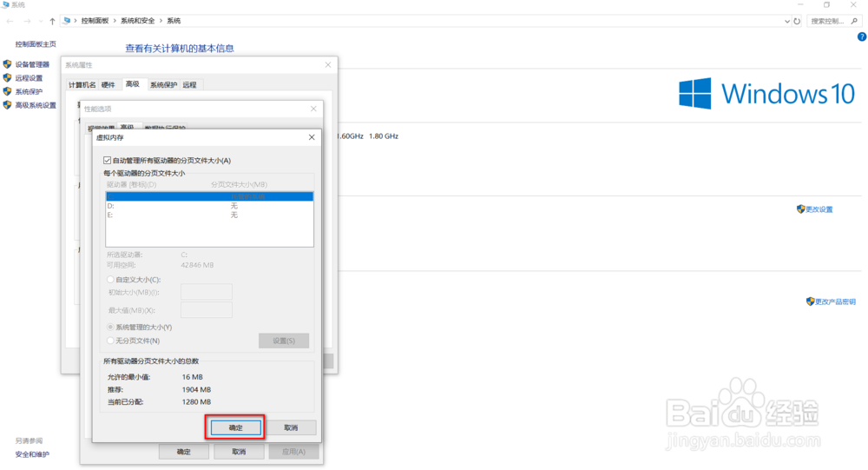Click the 1904 MB recommended value
Screen dimensions: 868x470
[196, 389]
